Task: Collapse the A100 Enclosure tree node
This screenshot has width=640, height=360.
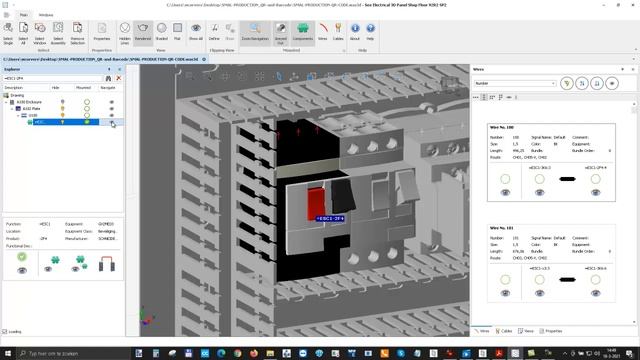Action: [x=6, y=102]
